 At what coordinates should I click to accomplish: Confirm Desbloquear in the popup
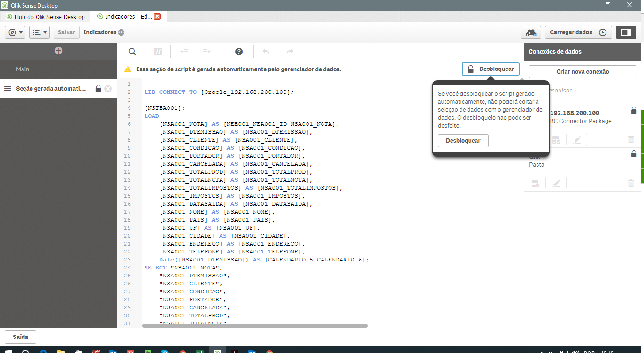click(x=463, y=141)
